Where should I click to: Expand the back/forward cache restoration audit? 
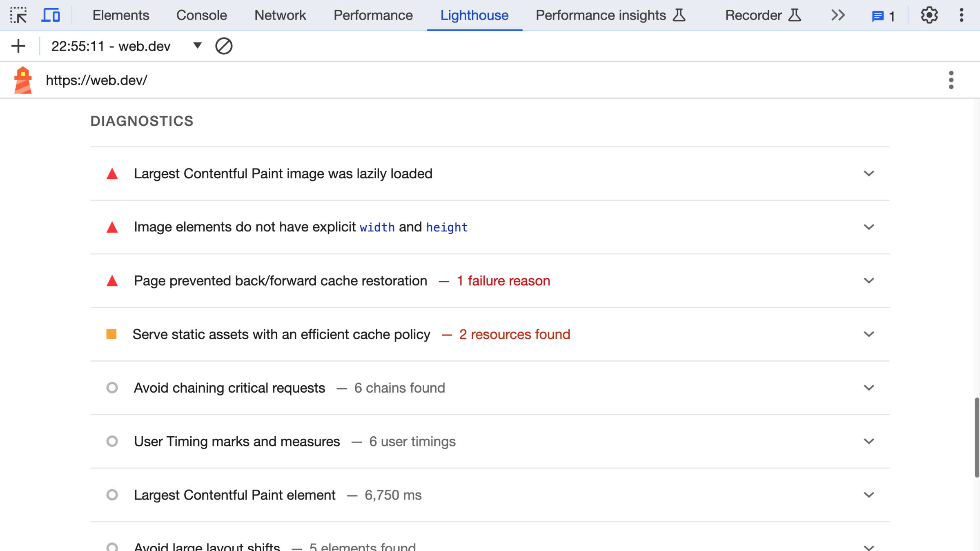[x=869, y=281]
